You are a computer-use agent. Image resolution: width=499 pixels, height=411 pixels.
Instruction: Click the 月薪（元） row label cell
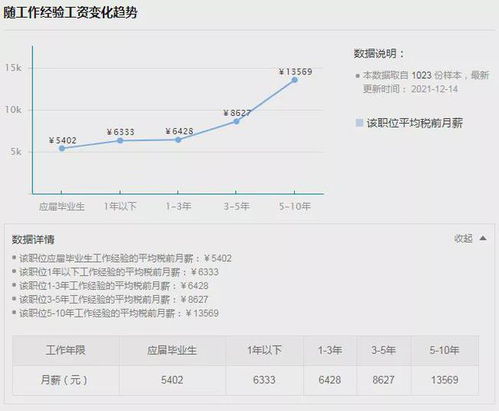point(66,380)
